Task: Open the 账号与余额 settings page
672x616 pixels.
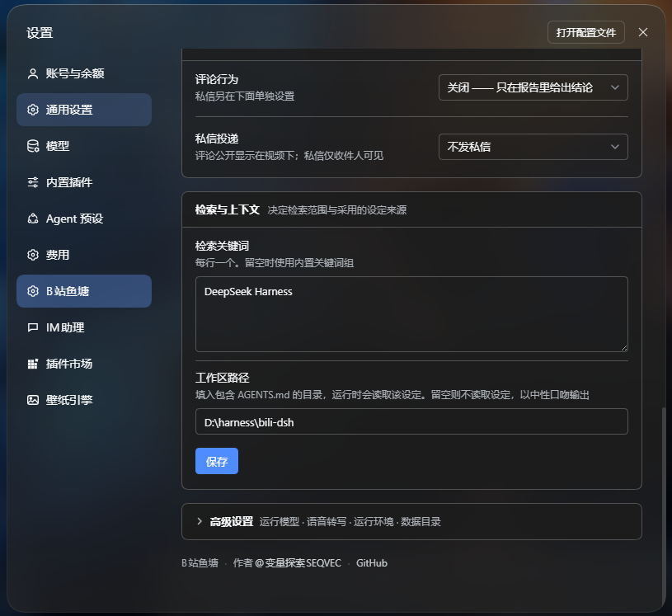Action: point(84,73)
